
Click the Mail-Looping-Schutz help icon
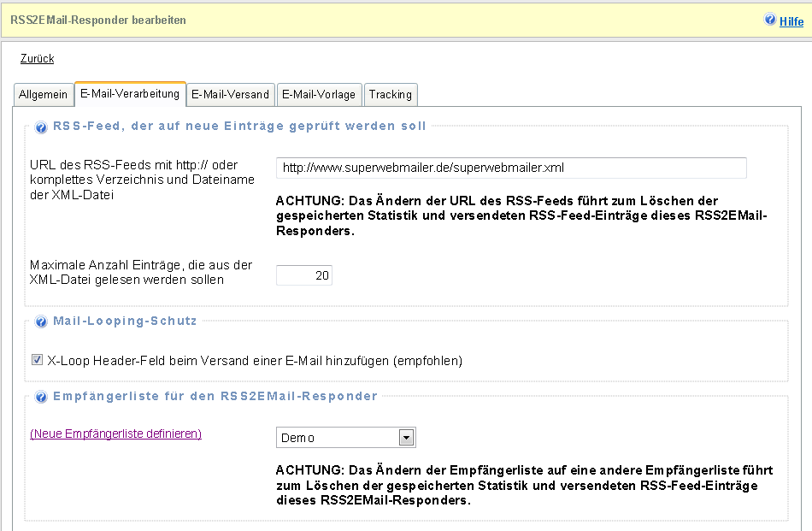pos(41,322)
